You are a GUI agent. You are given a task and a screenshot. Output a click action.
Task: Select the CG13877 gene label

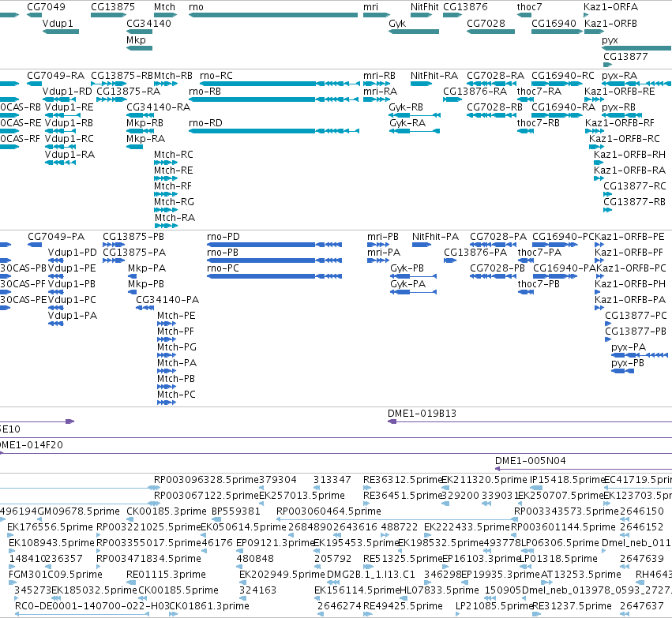[x=625, y=57]
